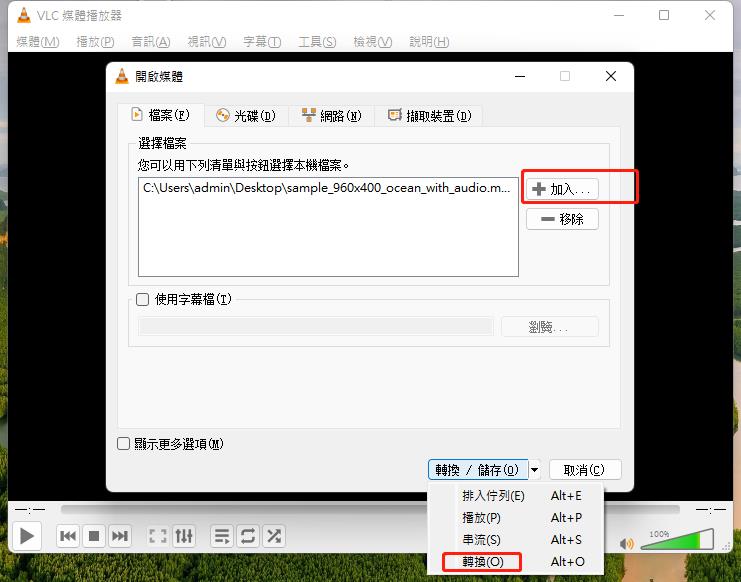The width and height of the screenshot is (741, 582).
Task: Open extended settings equalizer icon
Action: [184, 536]
